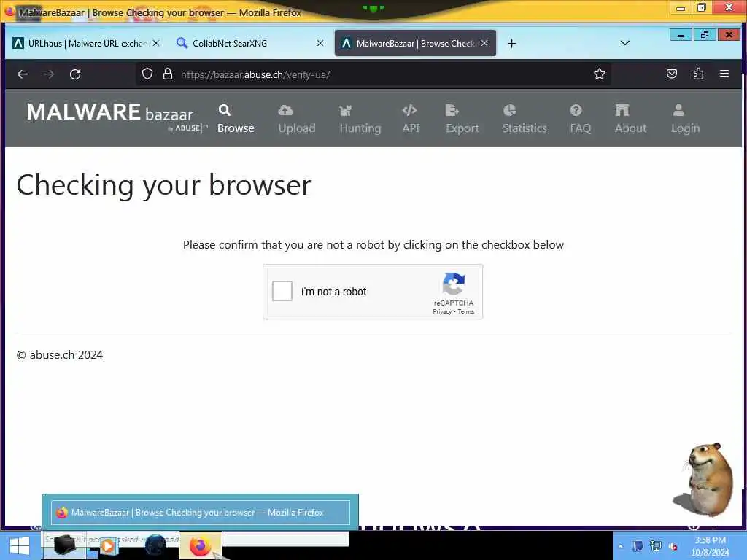
Task: Click the Login user icon
Action: point(678,111)
